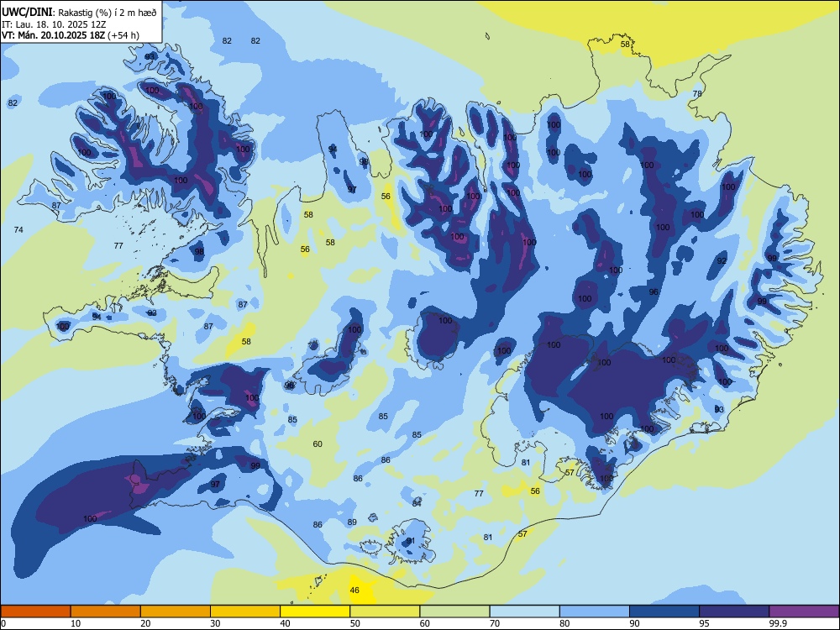Click the '89' humidity value on the map
The width and height of the screenshot is (840, 630).
(352, 522)
